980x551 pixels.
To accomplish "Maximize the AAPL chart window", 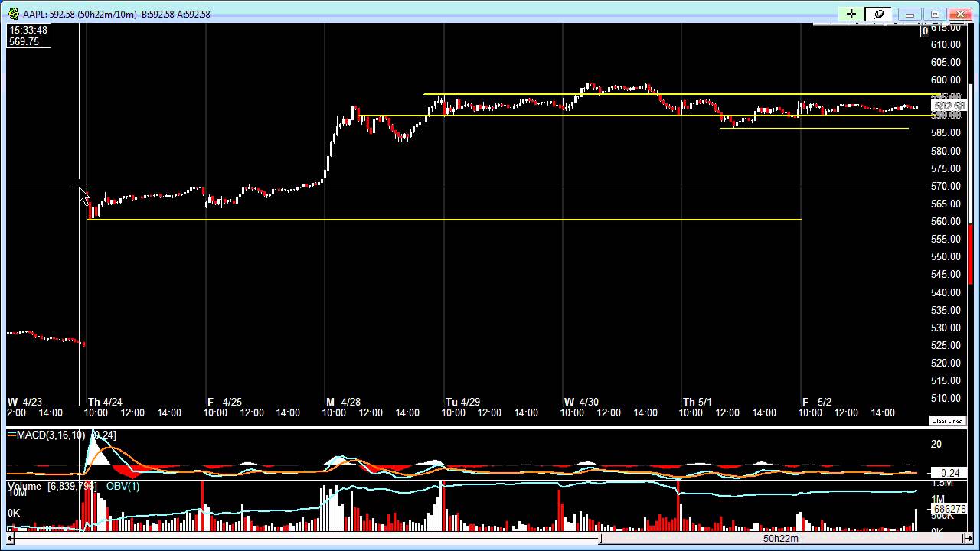I will [x=935, y=14].
